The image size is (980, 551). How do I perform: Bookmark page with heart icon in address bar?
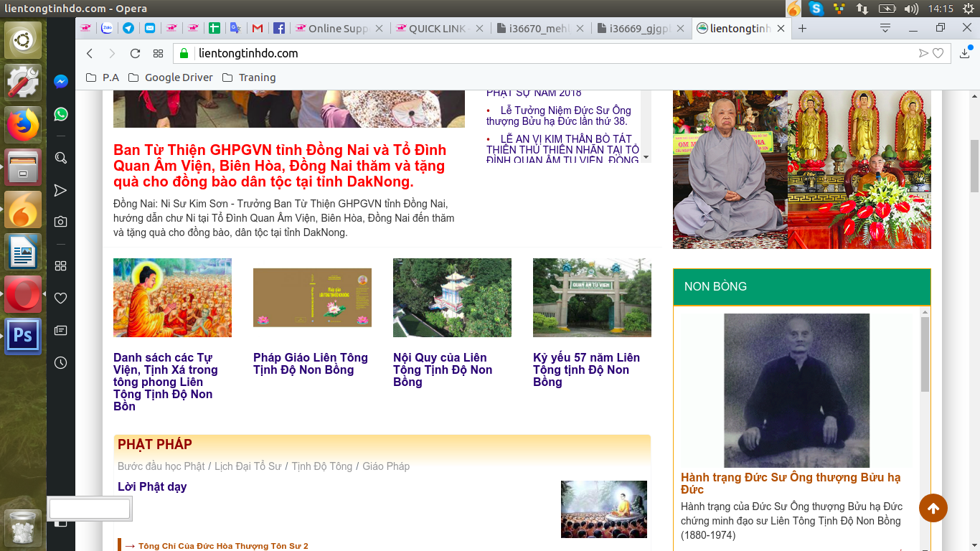tap(938, 53)
